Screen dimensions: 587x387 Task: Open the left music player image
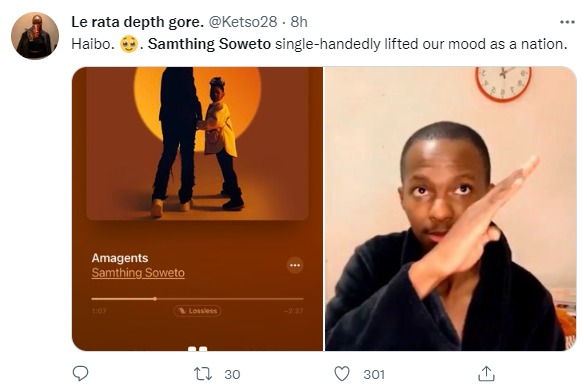click(197, 209)
